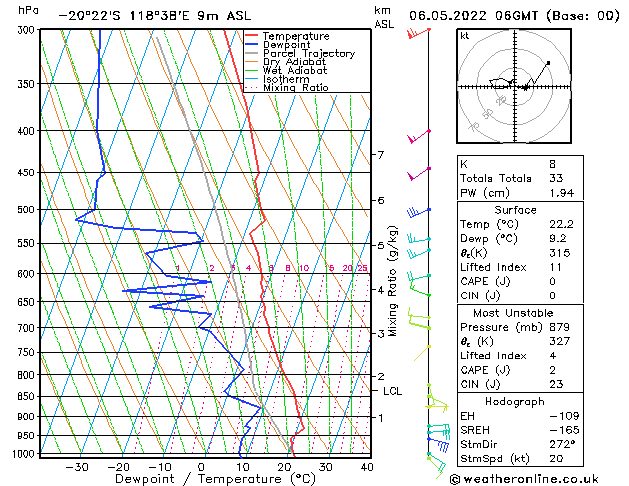Click the blue wind barb at 500 hPa
Screen dimensions: 629x486
click(419, 213)
